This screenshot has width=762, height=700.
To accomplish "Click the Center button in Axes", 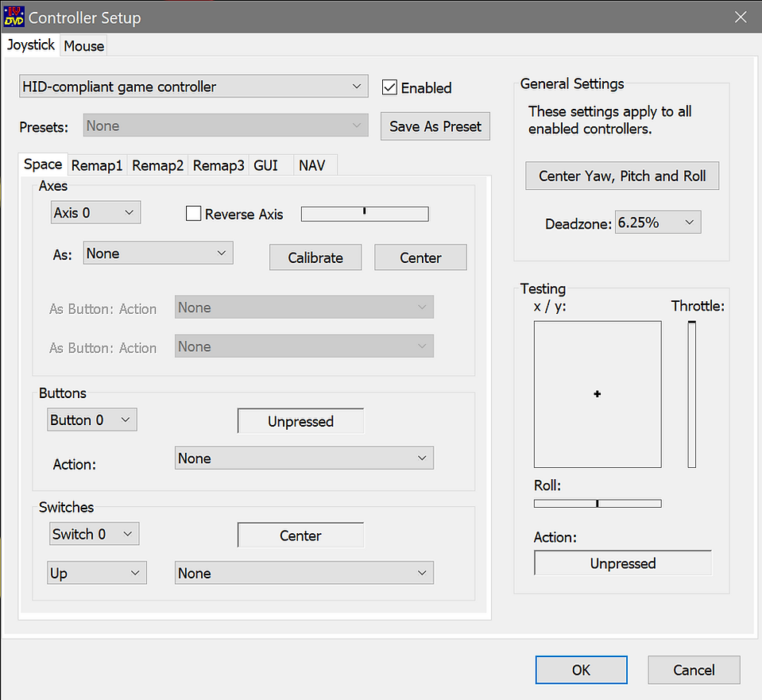I will pos(420,257).
